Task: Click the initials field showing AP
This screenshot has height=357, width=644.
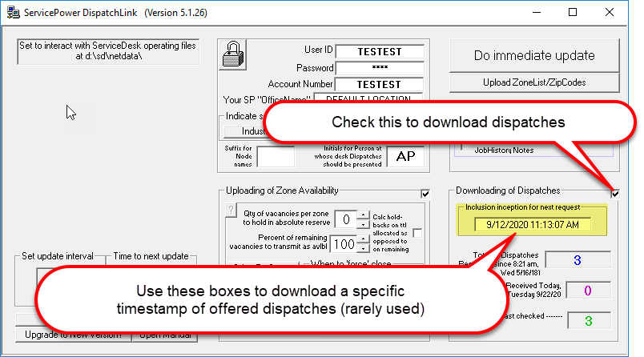Action: coord(405,156)
